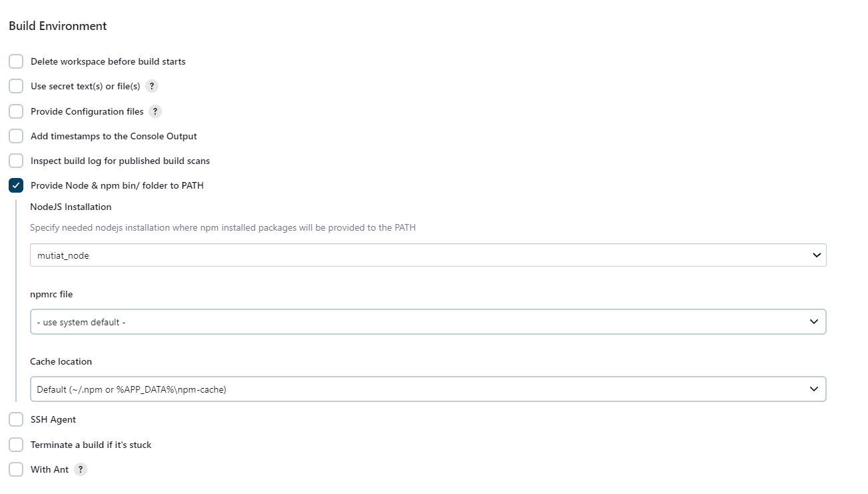Click the Cache location dropdown chevron

(x=813, y=389)
